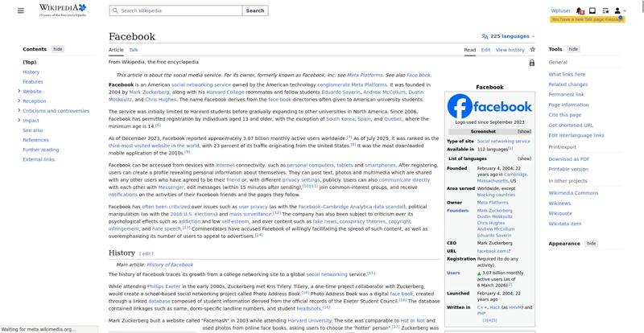Open the 225 languages dropdown

[510, 36]
